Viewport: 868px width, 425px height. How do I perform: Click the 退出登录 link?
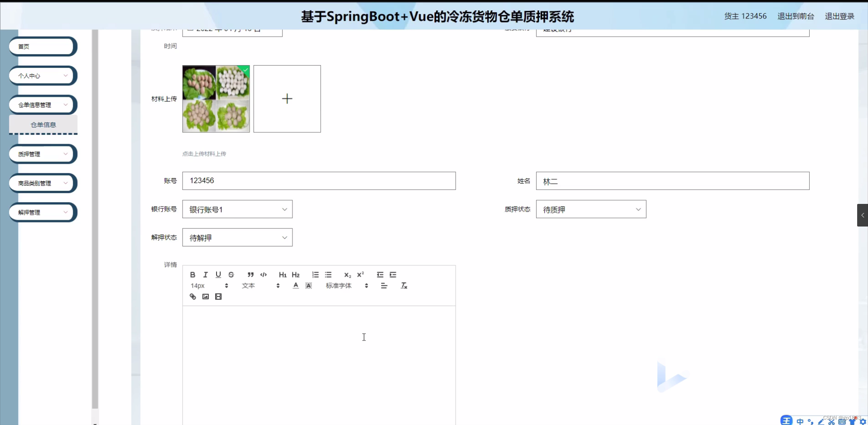(x=840, y=16)
